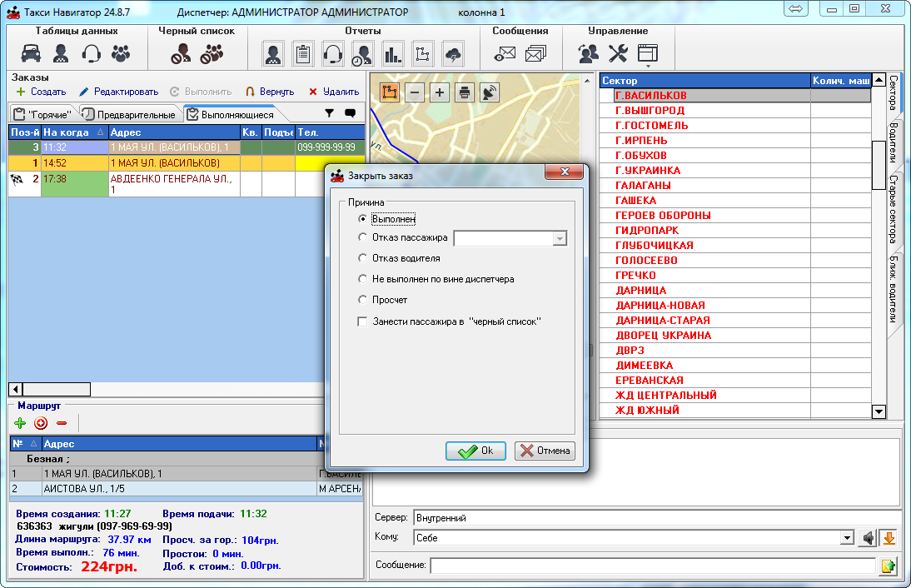Image resolution: width=911 pixels, height=588 pixels.
Task: Choose the 'Просчет' radio option
Action: 362,299
